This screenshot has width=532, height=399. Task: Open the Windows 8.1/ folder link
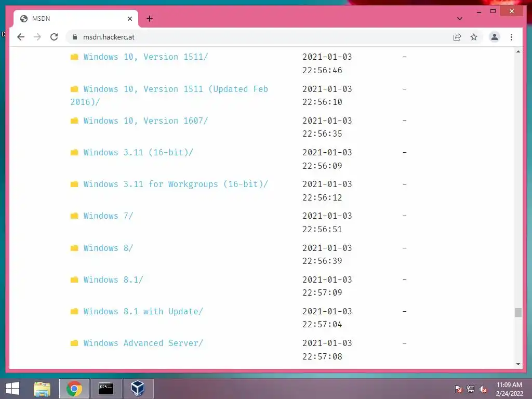pos(113,280)
